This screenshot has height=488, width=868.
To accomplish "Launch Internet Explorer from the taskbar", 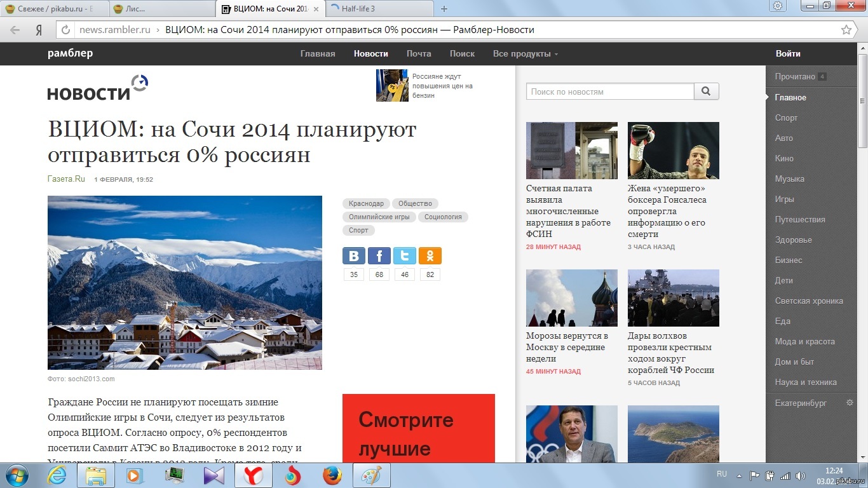I will point(57,475).
